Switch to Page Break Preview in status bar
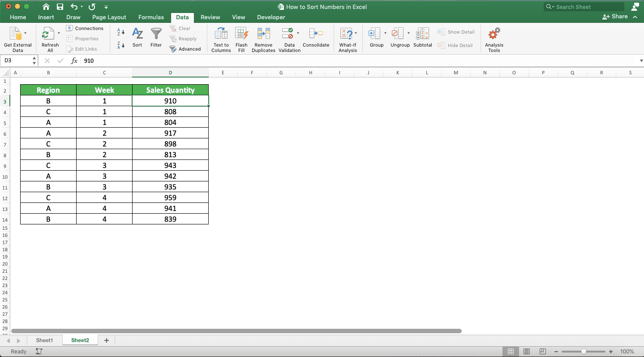This screenshot has width=644, height=357. point(542,352)
